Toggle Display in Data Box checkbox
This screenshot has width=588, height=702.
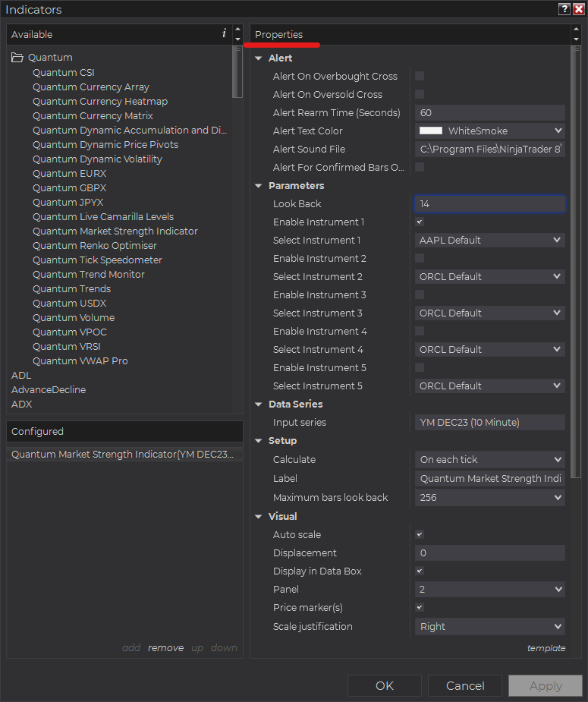tap(420, 571)
